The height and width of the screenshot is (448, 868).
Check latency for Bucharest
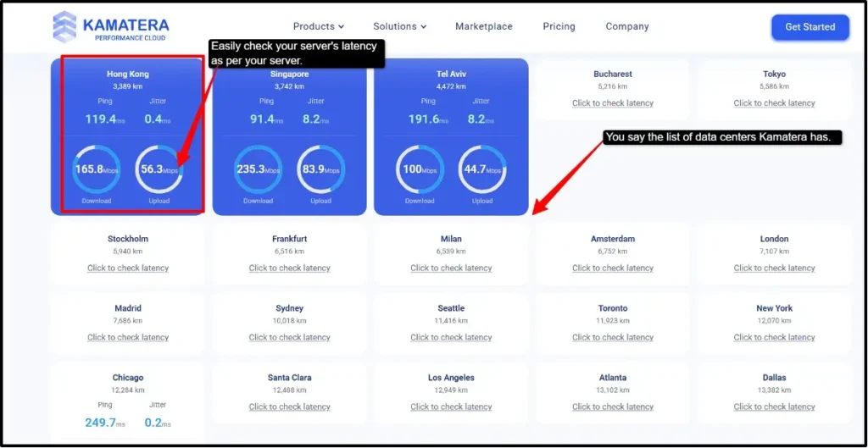(x=613, y=102)
